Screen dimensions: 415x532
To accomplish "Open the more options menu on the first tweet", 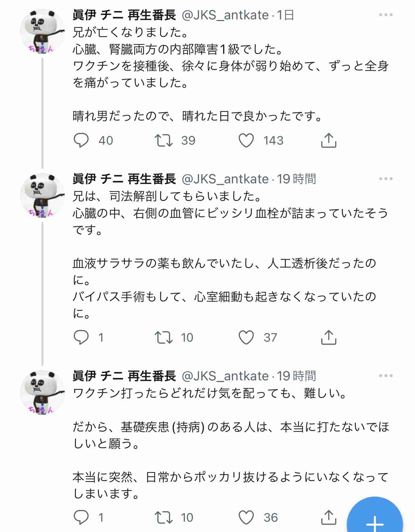I will tap(387, 14).
